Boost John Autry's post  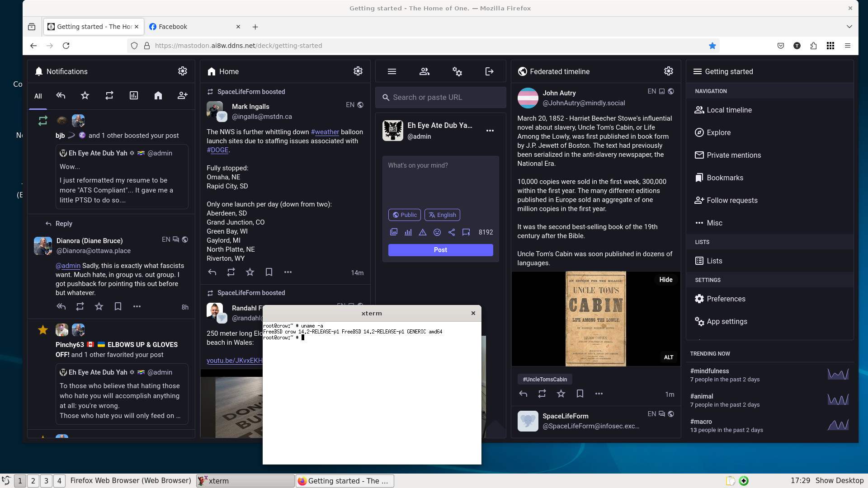click(542, 394)
